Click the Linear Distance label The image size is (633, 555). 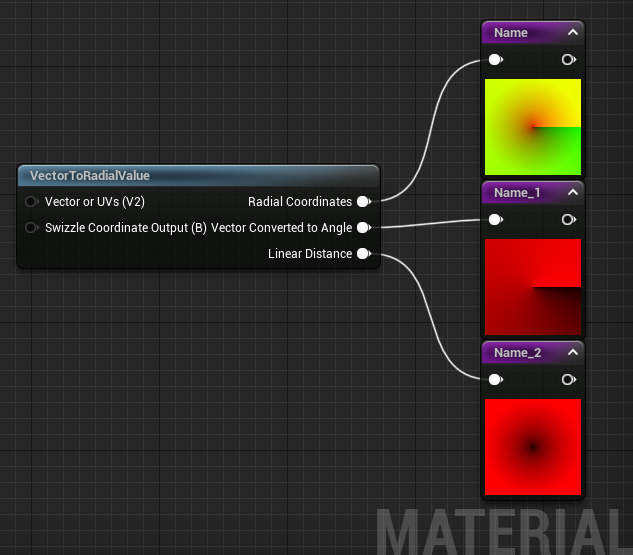pos(310,253)
